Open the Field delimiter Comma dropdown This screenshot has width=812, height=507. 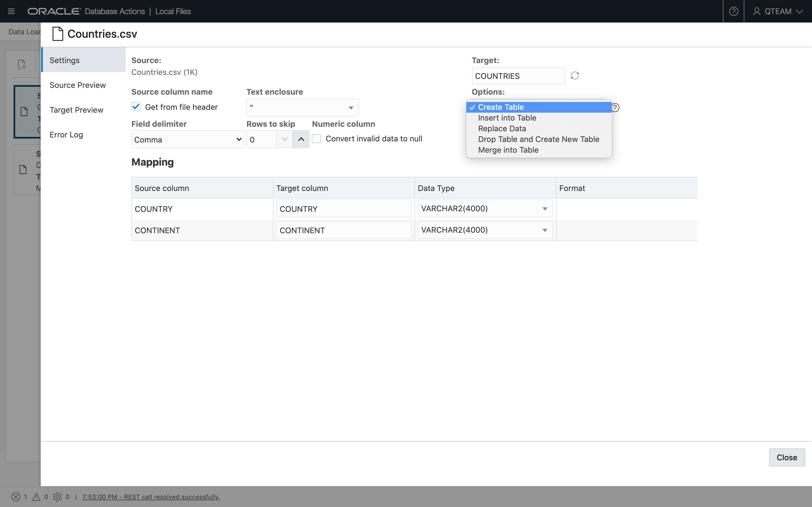point(187,139)
